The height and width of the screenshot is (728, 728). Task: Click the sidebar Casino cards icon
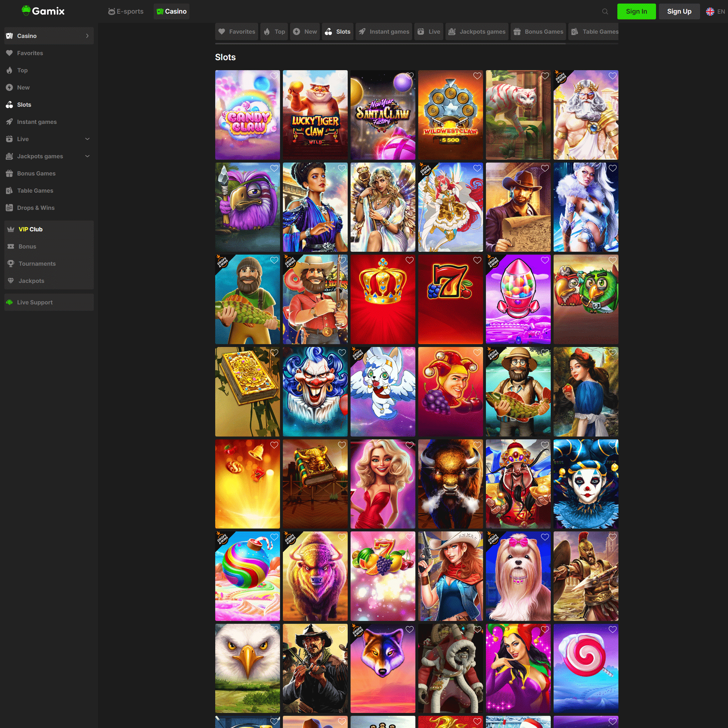coord(9,36)
